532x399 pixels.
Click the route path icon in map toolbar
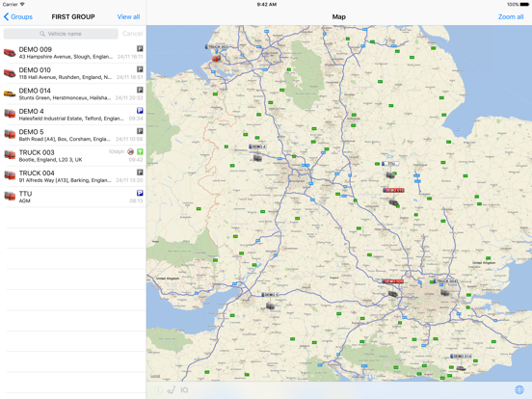[172, 390]
